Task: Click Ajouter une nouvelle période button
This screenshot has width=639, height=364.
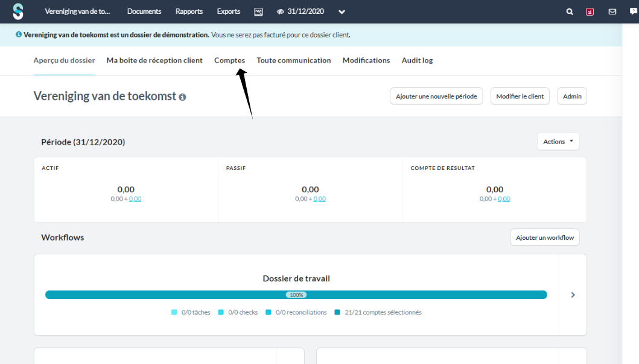Action: point(436,96)
